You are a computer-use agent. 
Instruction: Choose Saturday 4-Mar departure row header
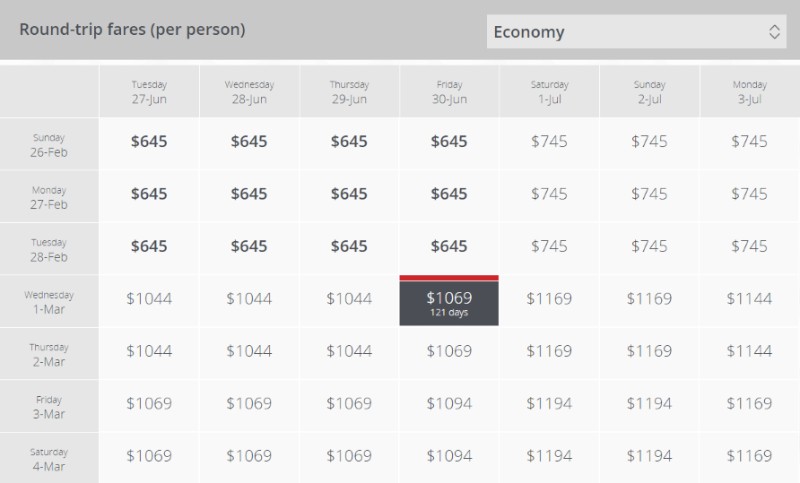tap(49, 459)
